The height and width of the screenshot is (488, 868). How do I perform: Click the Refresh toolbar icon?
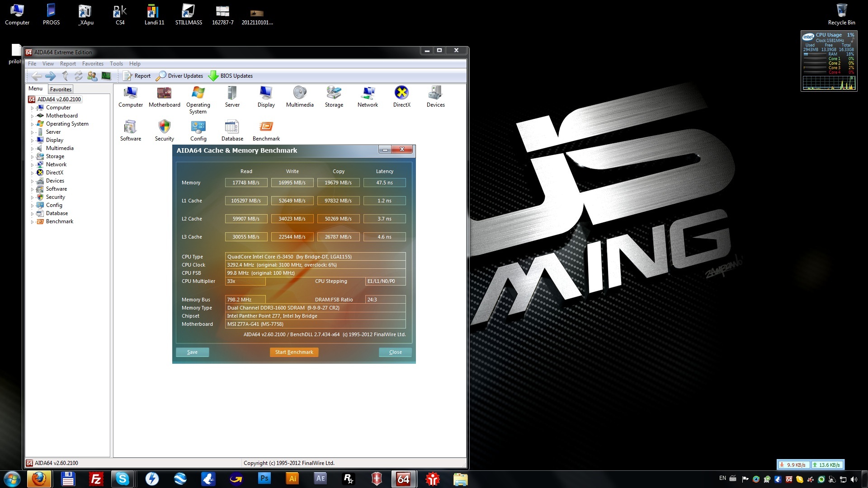(79, 76)
